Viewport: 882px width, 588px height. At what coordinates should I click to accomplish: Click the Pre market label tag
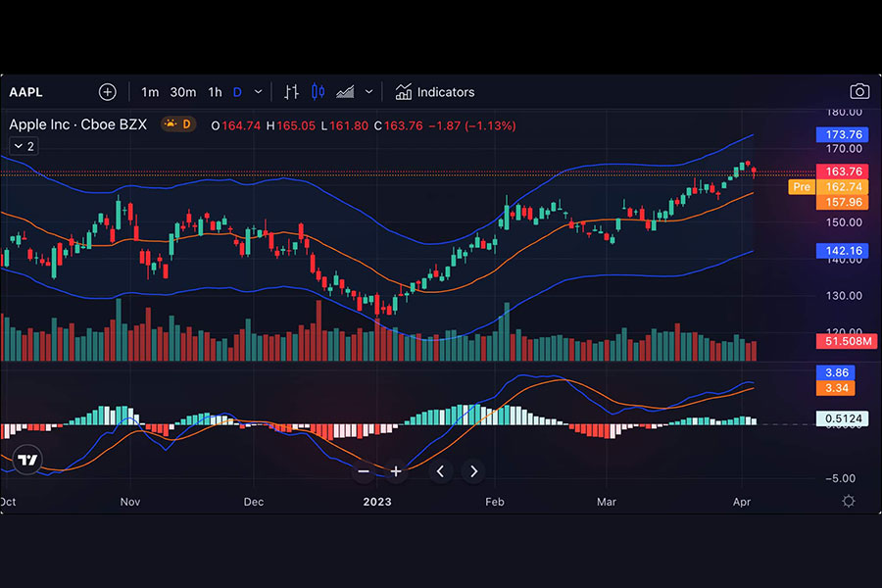point(802,187)
